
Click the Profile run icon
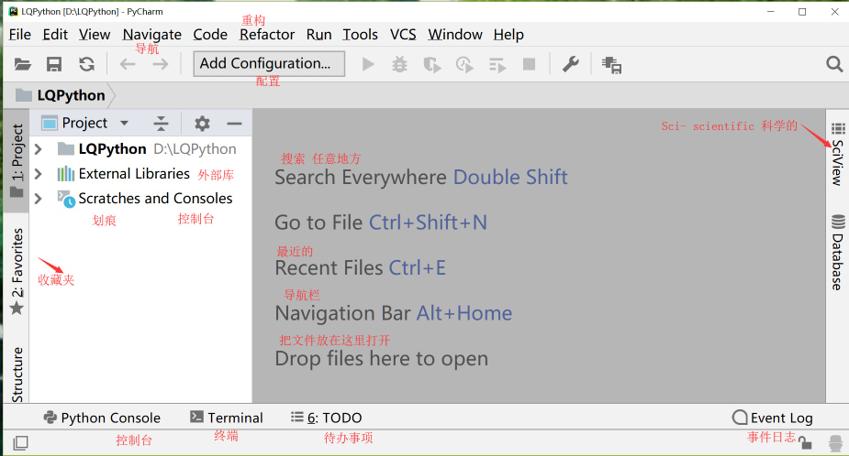tap(464, 65)
